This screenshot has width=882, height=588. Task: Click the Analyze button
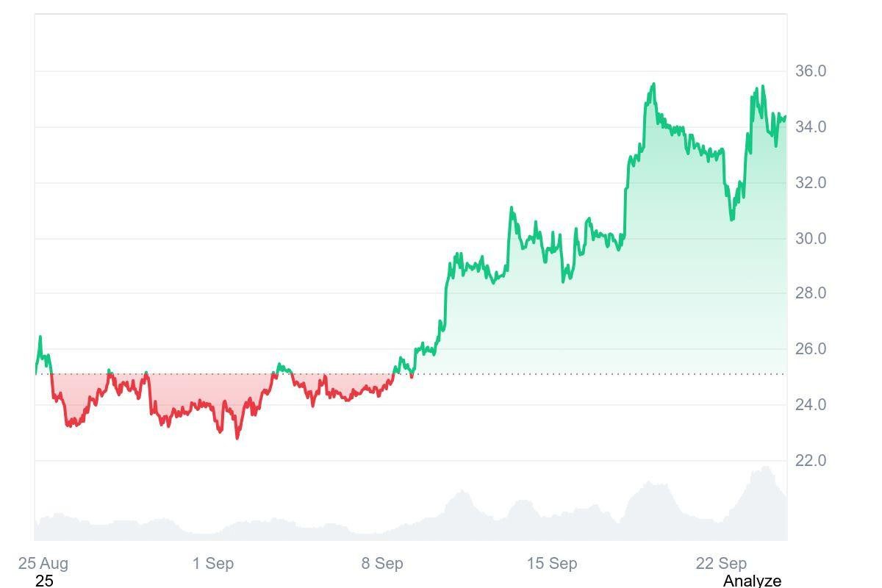point(752,581)
